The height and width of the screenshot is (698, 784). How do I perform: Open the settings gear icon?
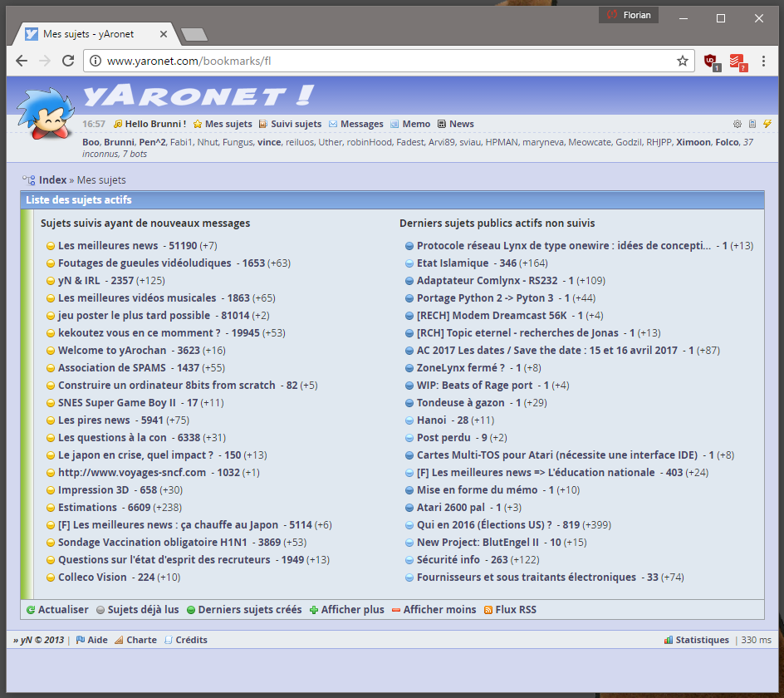pos(737,124)
